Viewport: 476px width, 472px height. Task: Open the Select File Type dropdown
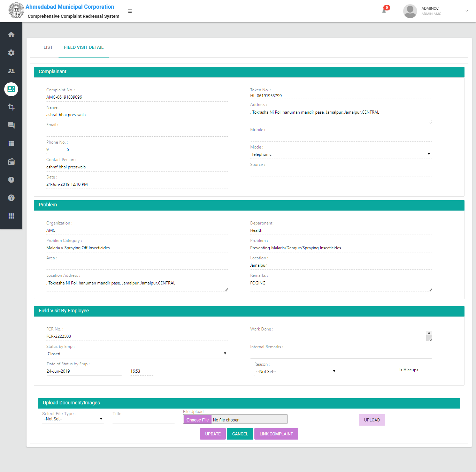[x=73, y=419]
